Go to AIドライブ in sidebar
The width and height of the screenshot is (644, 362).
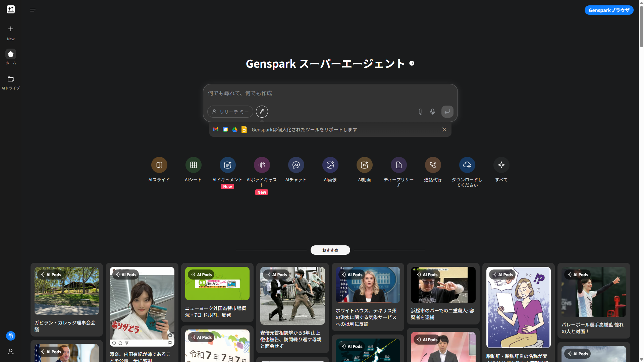[11, 82]
